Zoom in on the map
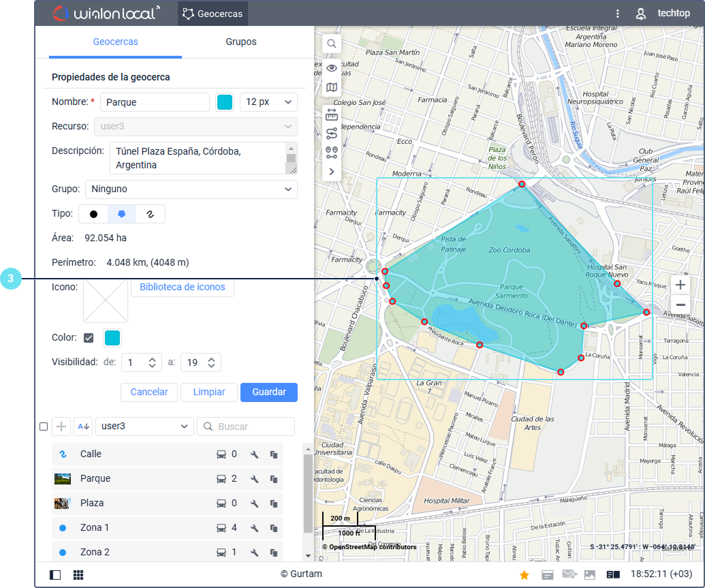Screen dimensions: 705x588 click(680, 285)
